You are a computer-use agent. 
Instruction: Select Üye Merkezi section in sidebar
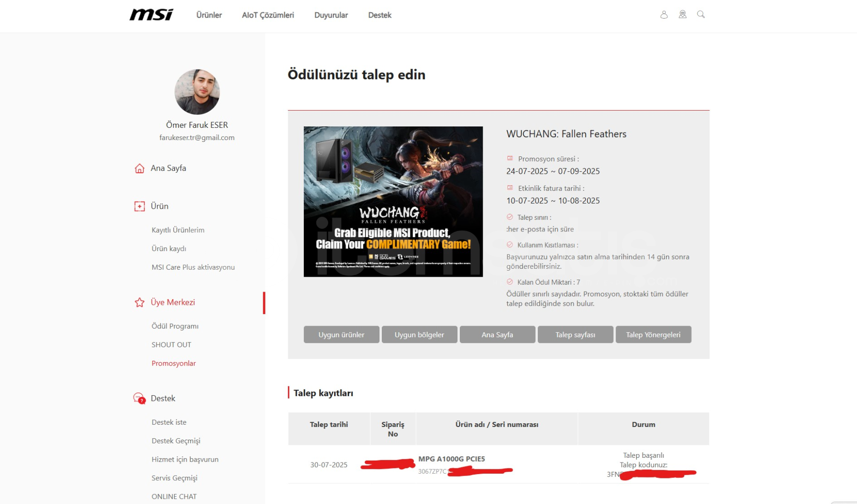(173, 302)
